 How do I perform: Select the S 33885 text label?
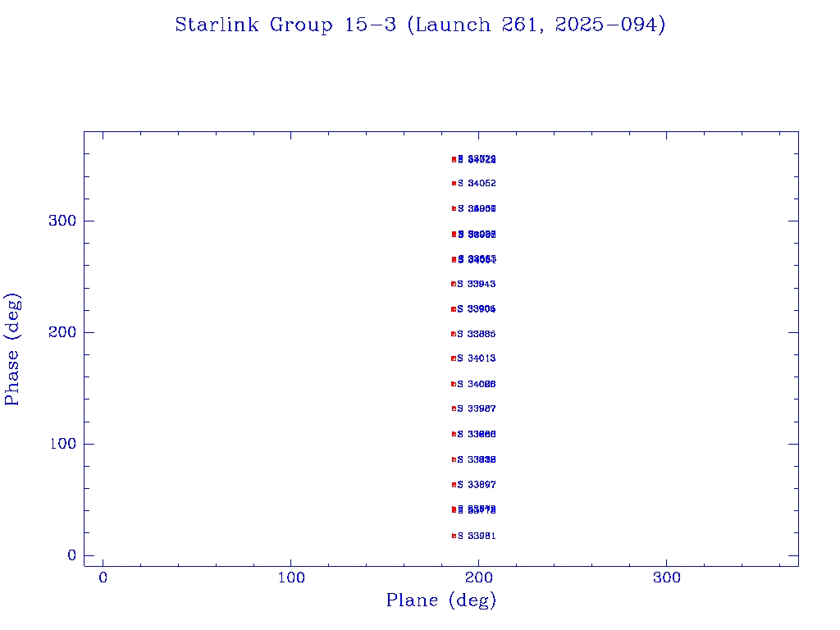tap(477, 334)
